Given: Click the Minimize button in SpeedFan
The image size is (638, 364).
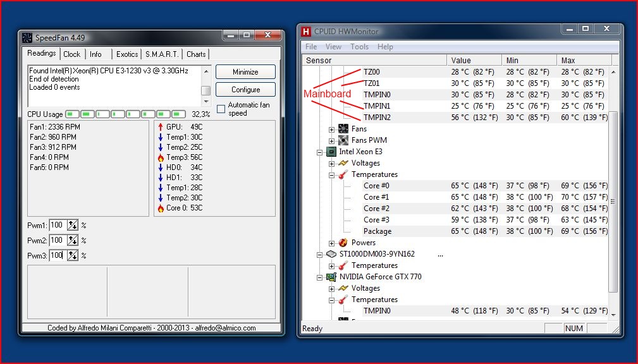Looking at the screenshot, I should point(245,72).
